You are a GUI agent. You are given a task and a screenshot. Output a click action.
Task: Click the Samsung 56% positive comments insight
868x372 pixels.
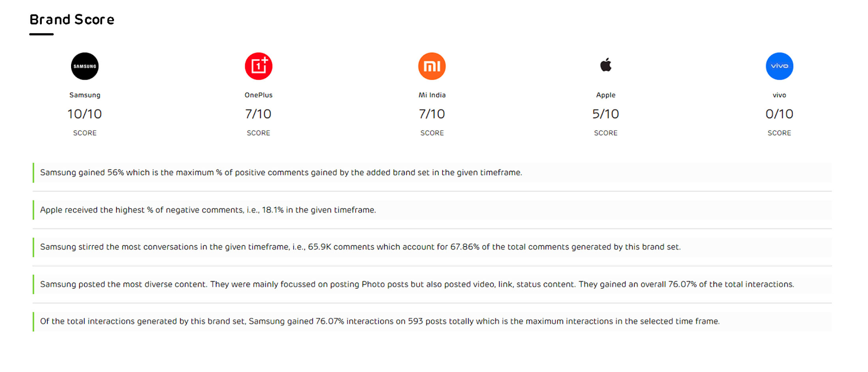[x=281, y=172]
